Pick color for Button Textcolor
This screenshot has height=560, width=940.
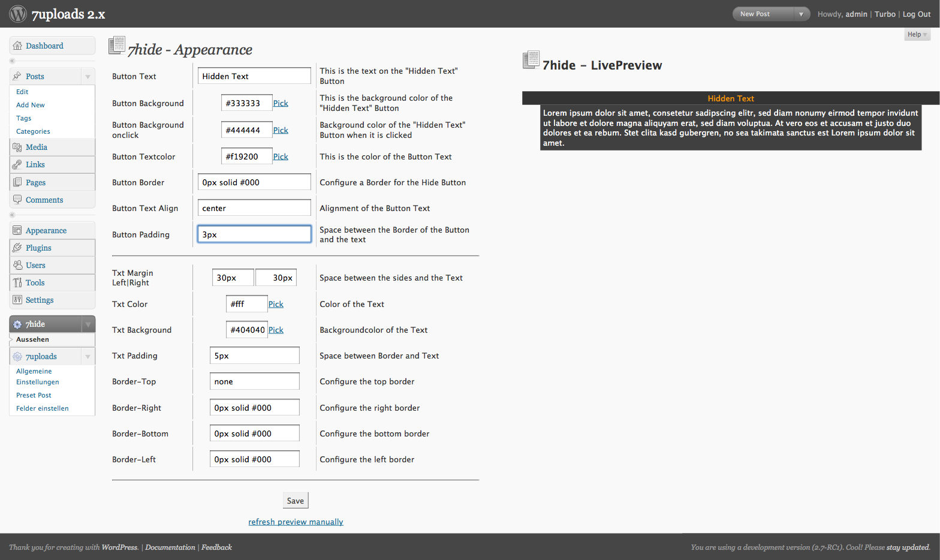(x=281, y=156)
